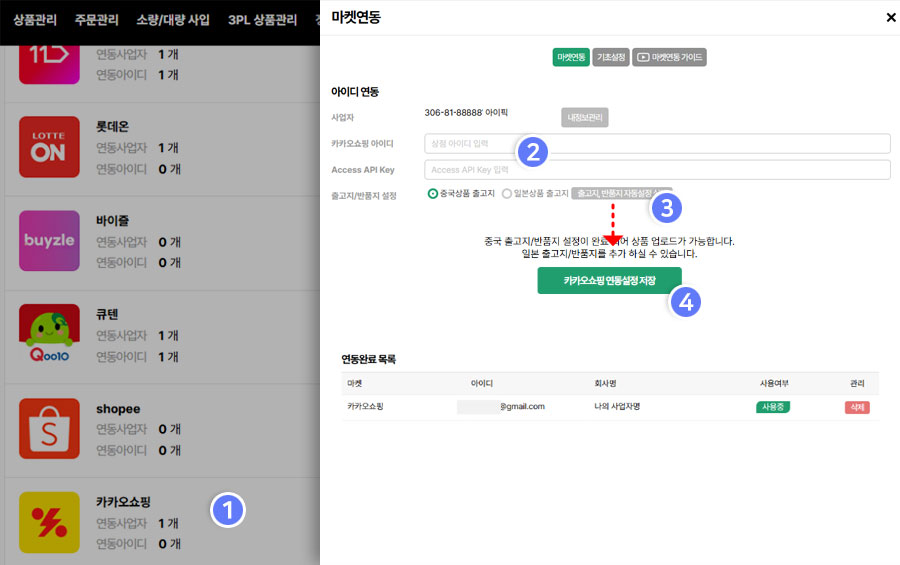Close the 마켓연동 dialog with X
The width and height of the screenshot is (900, 565).
coord(890,17)
